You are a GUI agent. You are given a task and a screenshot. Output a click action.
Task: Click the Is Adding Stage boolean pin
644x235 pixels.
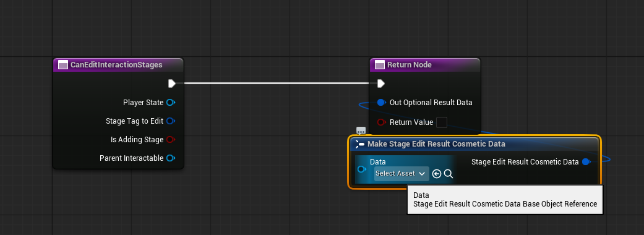[x=171, y=140]
